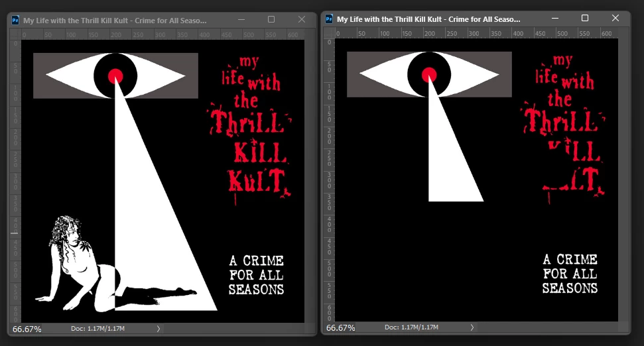
Task: Open status bar arrow menu in left window
Action: [x=159, y=328]
